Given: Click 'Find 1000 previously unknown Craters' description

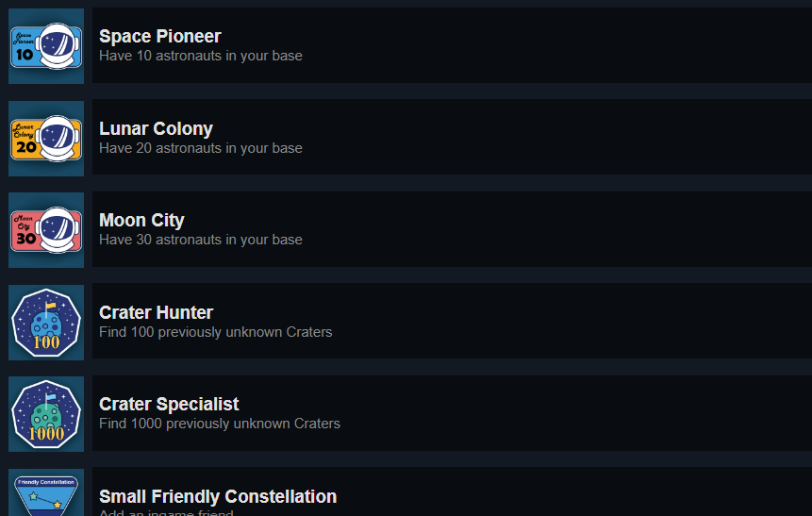Looking at the screenshot, I should (x=220, y=424).
